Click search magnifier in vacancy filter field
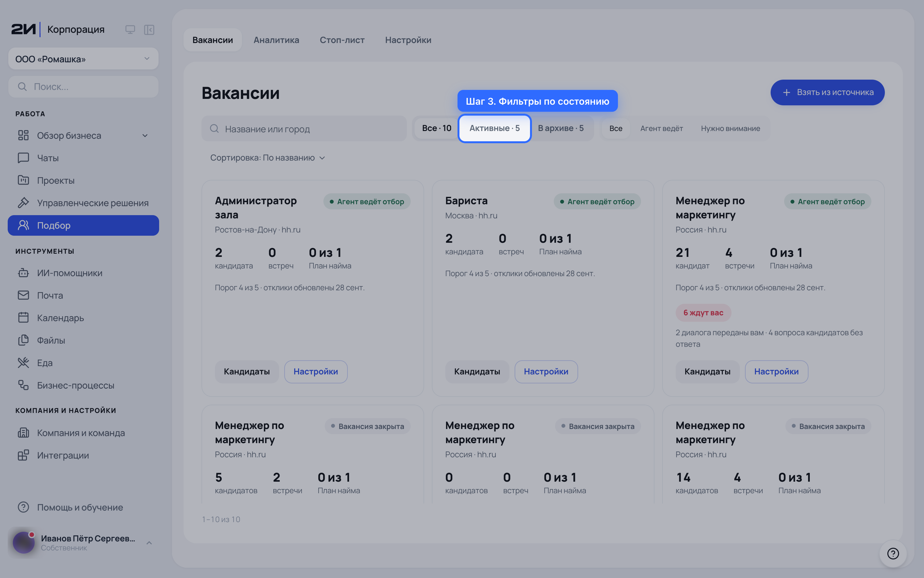The height and width of the screenshot is (578, 924). pyautogui.click(x=215, y=129)
